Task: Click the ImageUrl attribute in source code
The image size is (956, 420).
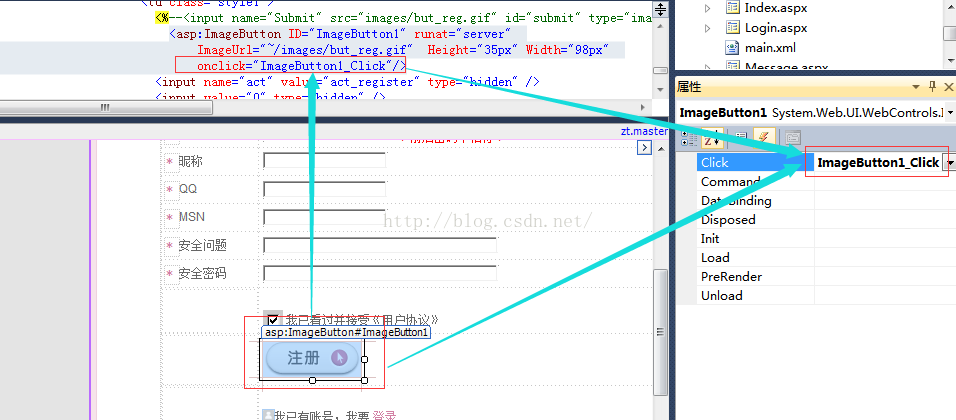Action: point(223,50)
